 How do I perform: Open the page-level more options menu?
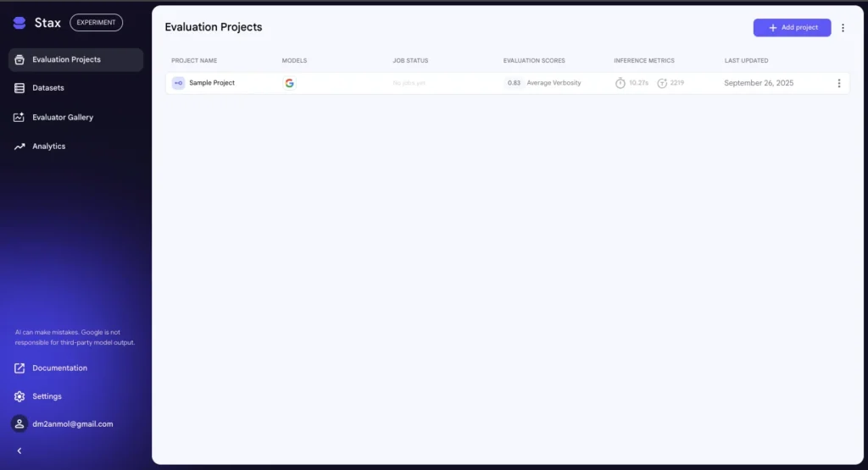coord(843,28)
